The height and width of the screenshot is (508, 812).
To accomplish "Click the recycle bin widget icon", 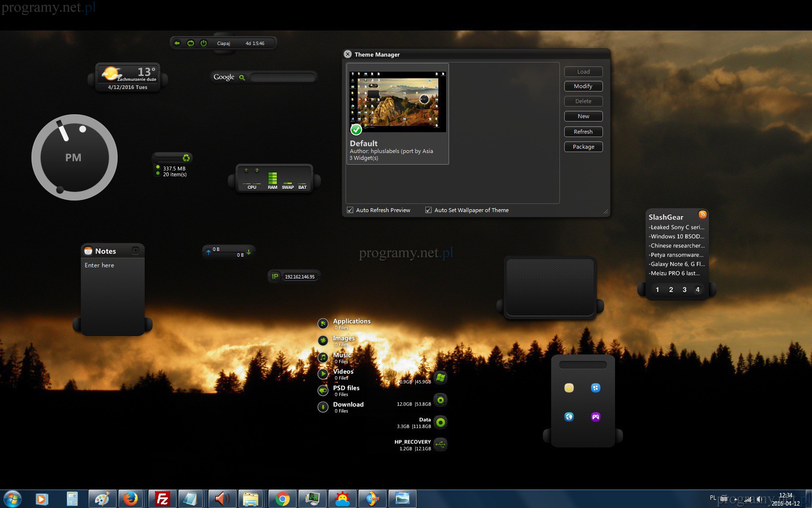I will tap(186, 158).
